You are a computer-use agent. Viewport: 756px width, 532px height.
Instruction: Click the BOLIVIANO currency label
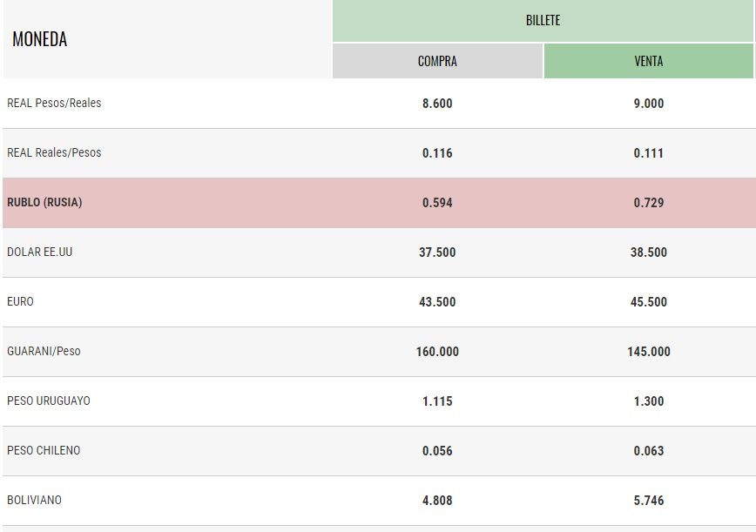click(34, 500)
